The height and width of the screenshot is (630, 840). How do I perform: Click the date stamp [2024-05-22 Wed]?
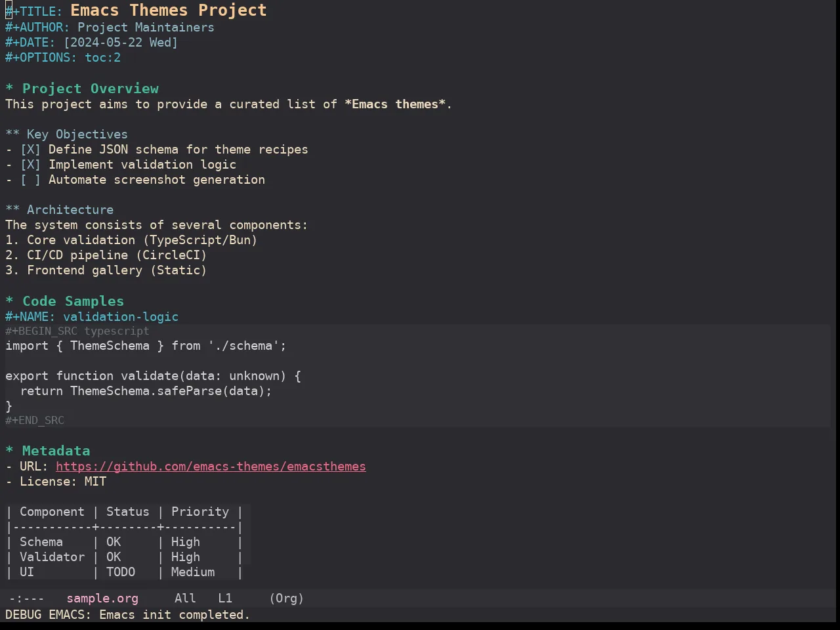pos(121,43)
